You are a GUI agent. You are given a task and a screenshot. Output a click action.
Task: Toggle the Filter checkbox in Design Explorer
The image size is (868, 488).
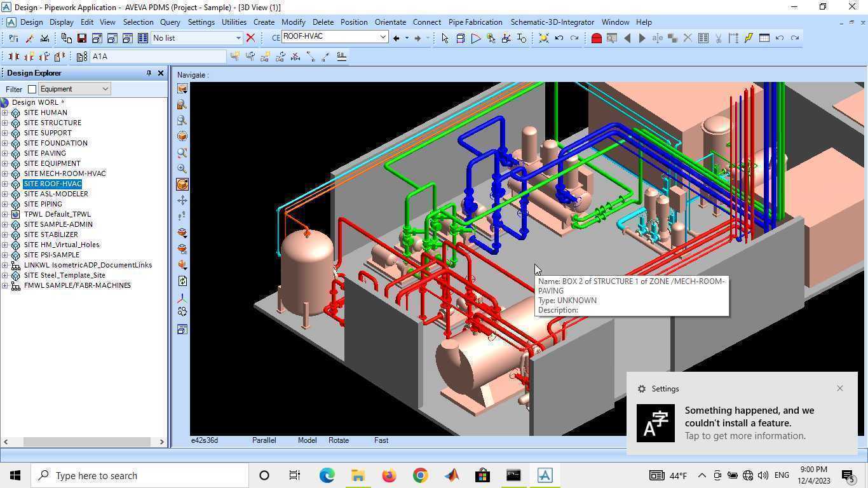pyautogui.click(x=32, y=90)
